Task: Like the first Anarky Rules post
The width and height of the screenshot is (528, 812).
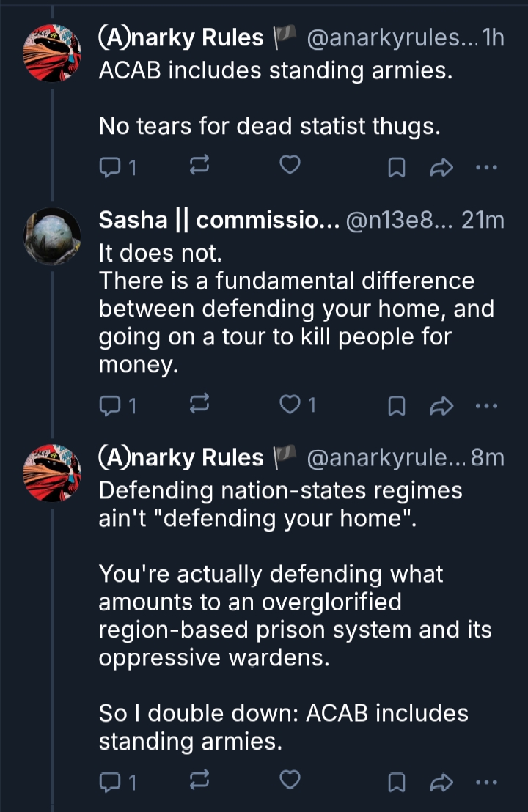Action: (x=290, y=168)
